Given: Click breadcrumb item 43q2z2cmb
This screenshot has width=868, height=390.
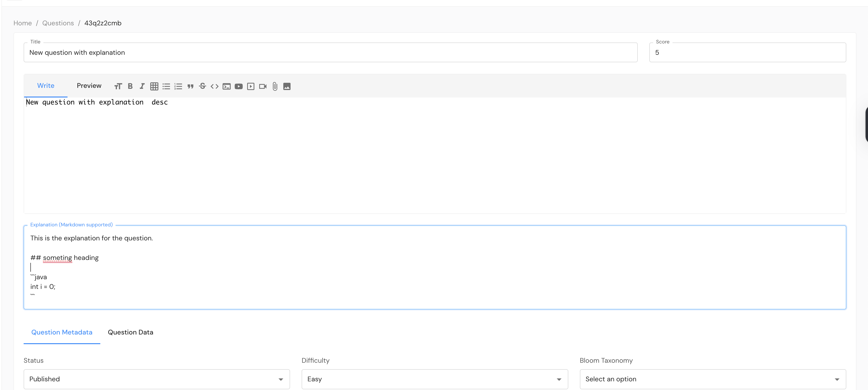Looking at the screenshot, I should (103, 23).
